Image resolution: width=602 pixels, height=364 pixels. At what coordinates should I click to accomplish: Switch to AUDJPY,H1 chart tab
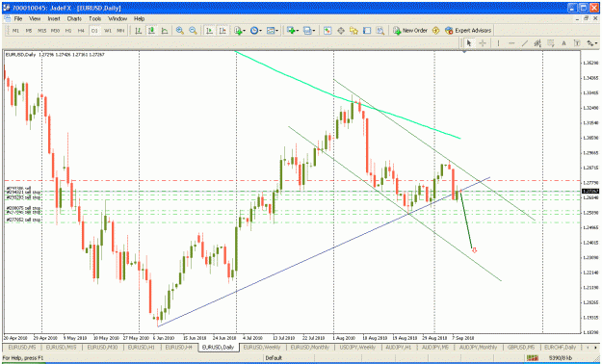(398, 348)
